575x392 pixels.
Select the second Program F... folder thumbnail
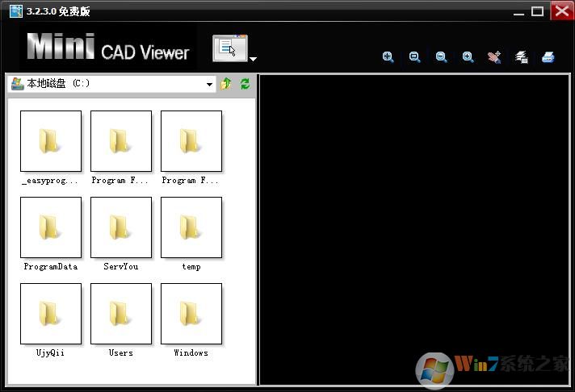coord(191,141)
